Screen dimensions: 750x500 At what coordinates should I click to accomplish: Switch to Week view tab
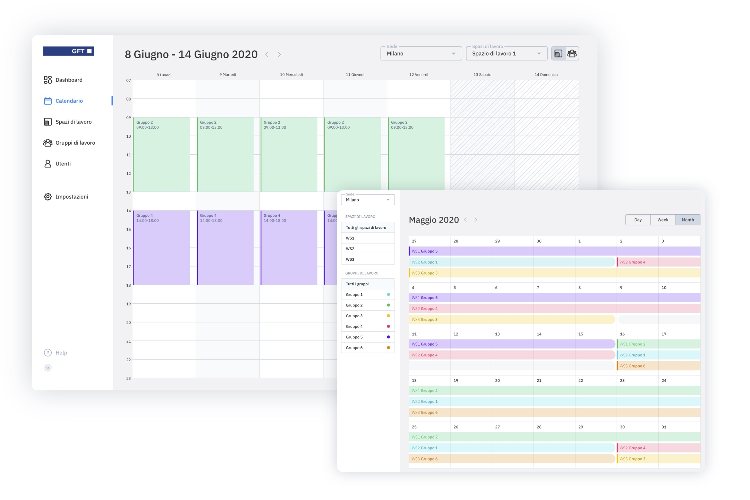point(661,220)
